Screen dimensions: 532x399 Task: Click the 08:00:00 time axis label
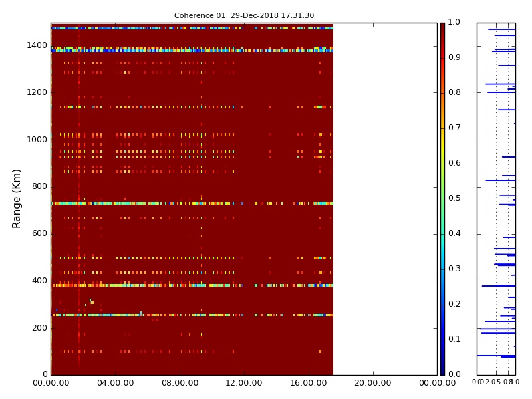[180, 384]
